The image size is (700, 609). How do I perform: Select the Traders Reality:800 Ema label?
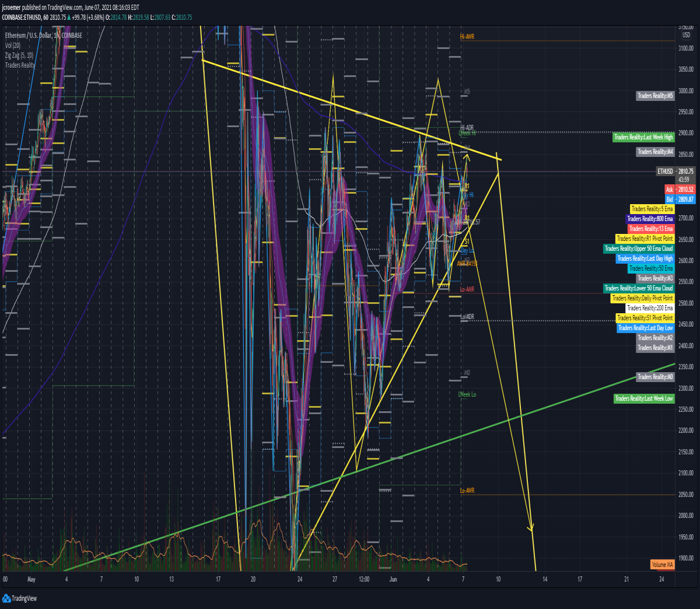650,219
